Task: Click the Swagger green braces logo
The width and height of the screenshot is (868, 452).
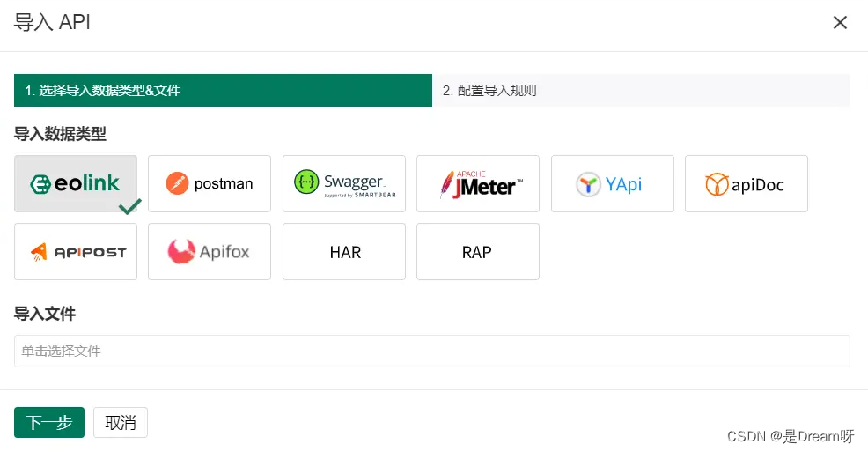Action: 305,182
